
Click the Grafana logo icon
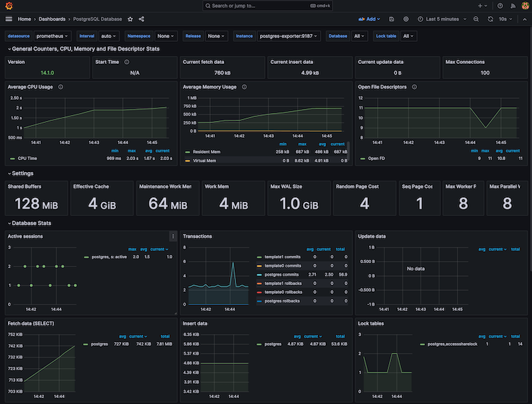click(9, 6)
